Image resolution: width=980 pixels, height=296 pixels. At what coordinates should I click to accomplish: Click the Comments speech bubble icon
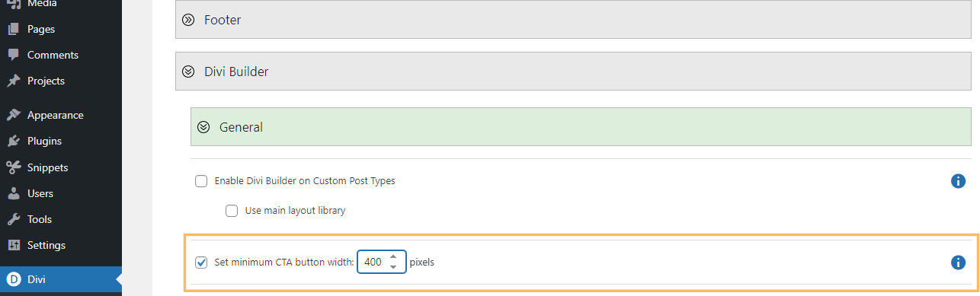tap(13, 56)
